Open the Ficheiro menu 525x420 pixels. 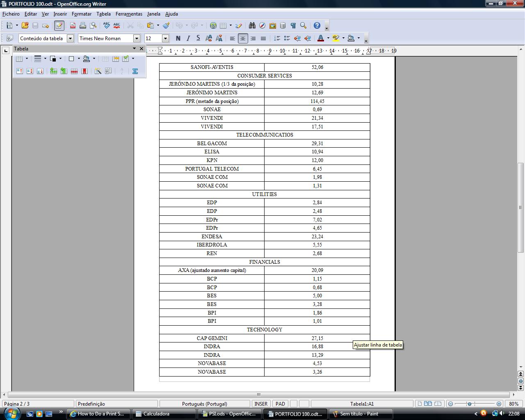11,14
